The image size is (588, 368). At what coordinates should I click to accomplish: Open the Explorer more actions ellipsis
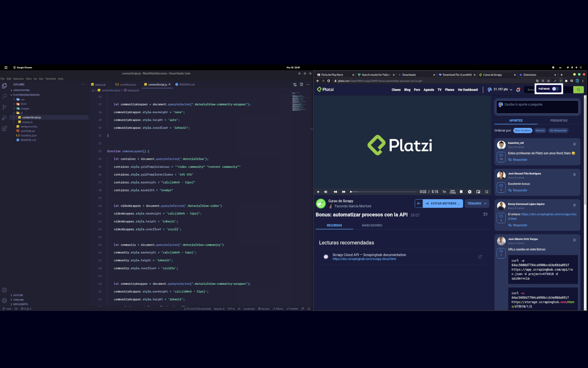pyautogui.click(x=83, y=85)
